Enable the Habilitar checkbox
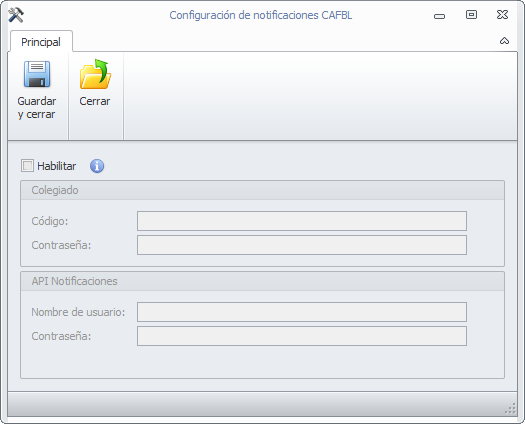This screenshot has height=424, width=525. click(27, 165)
